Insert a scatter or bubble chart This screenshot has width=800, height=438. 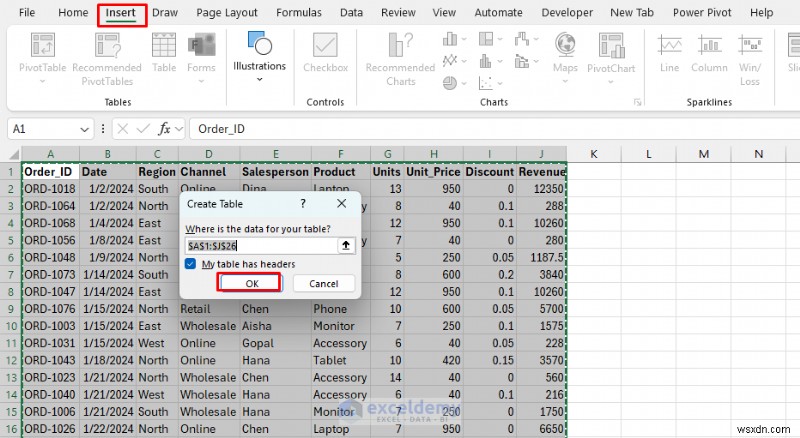coord(486,83)
